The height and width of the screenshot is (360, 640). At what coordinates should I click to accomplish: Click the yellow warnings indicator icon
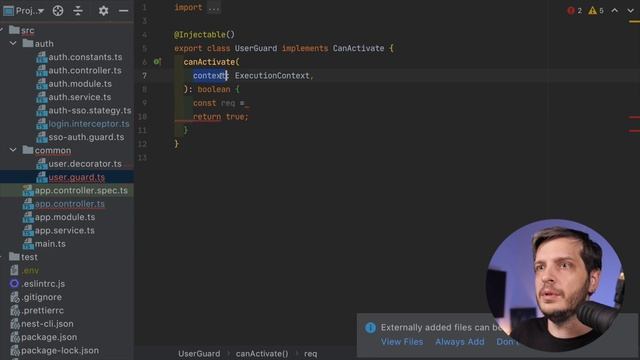(592, 11)
